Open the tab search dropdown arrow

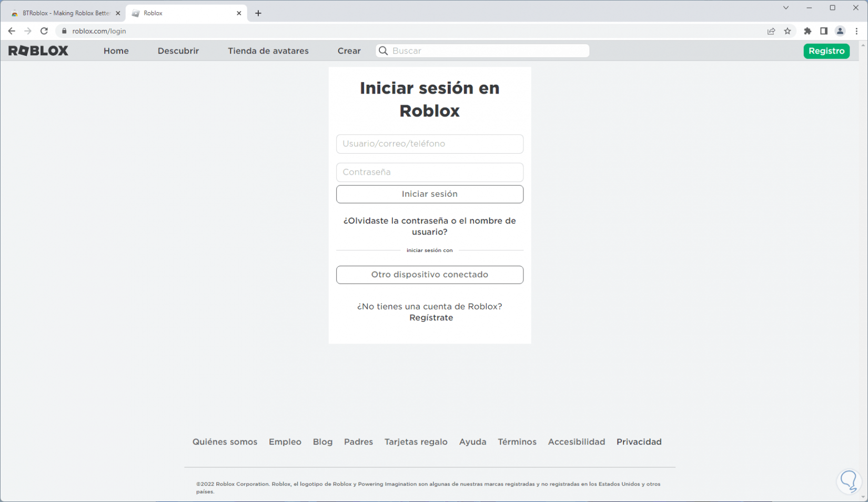click(786, 8)
